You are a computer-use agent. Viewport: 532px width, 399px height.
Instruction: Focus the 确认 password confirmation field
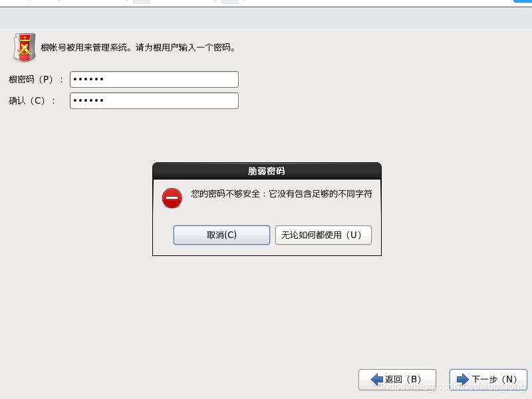(x=154, y=100)
